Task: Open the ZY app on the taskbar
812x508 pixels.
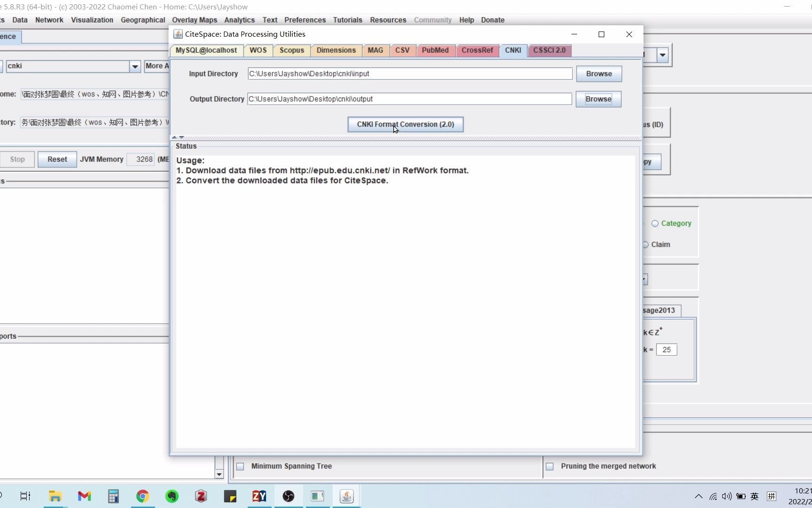Action: coord(259,496)
